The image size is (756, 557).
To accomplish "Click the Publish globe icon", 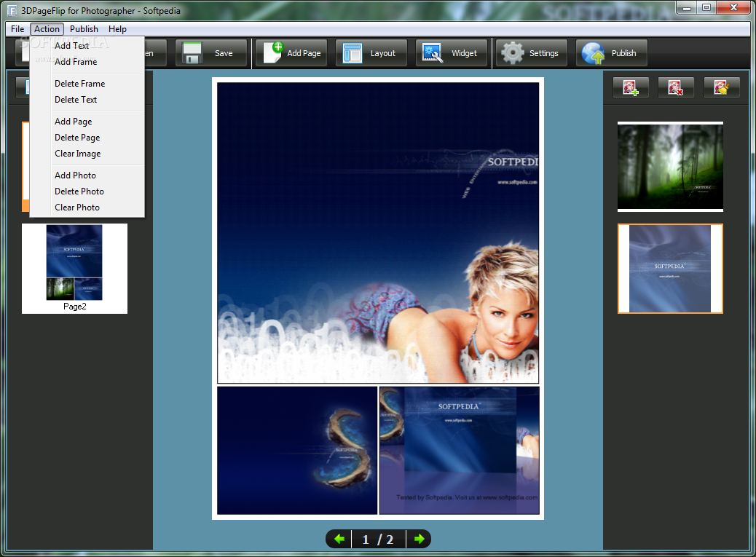I will (593, 53).
